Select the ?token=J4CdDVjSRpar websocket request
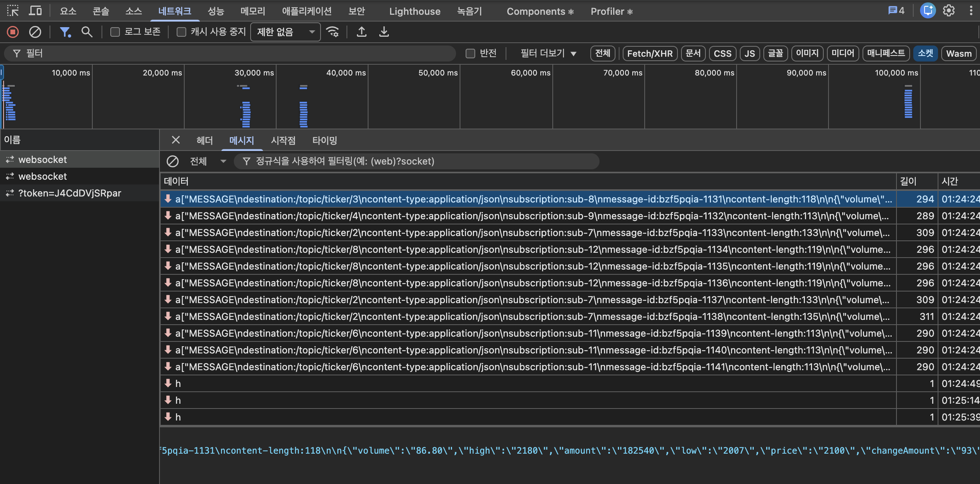980x484 pixels. pyautogui.click(x=70, y=193)
